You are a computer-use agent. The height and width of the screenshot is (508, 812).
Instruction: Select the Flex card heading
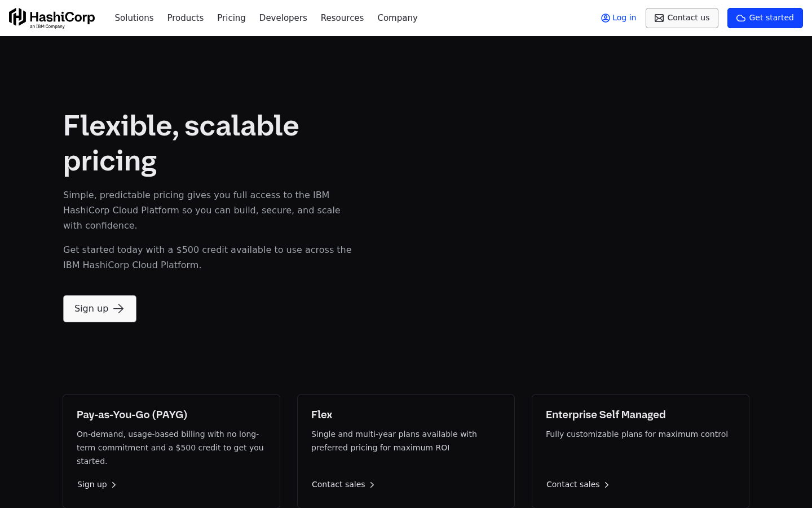[322, 415]
